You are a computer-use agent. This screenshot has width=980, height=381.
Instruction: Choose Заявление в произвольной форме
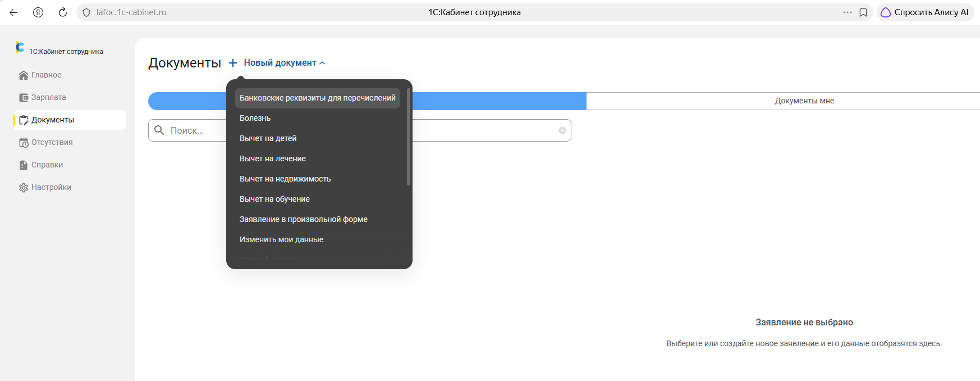coord(318,219)
